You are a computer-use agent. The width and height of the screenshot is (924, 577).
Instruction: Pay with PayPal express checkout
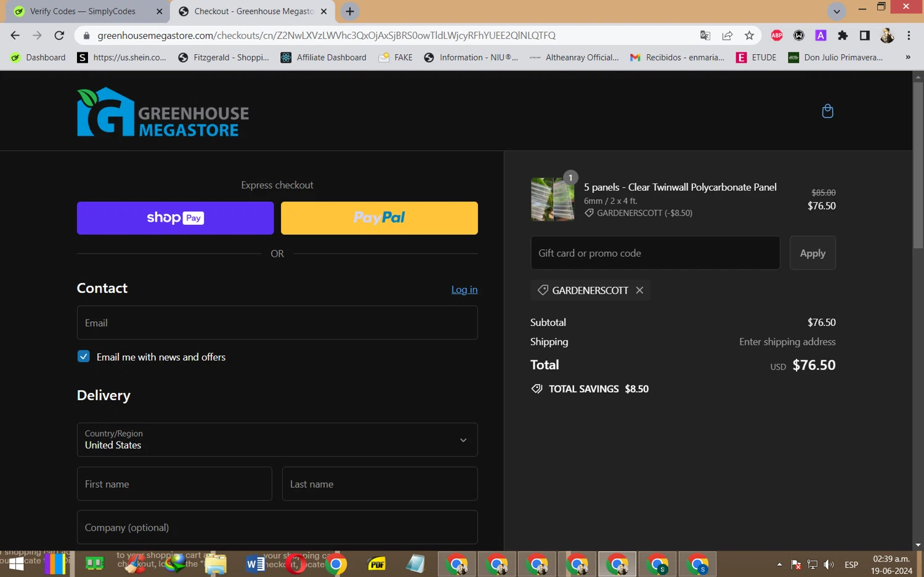click(x=379, y=218)
